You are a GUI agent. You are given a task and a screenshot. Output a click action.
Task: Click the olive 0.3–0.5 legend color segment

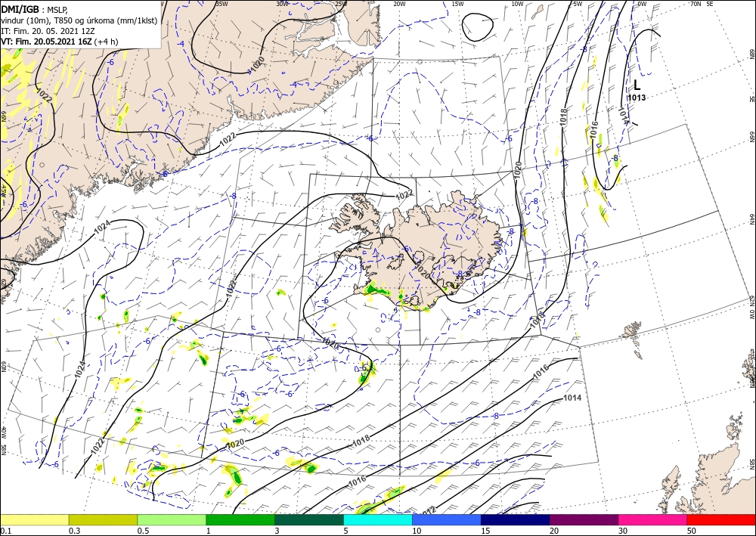point(103,519)
